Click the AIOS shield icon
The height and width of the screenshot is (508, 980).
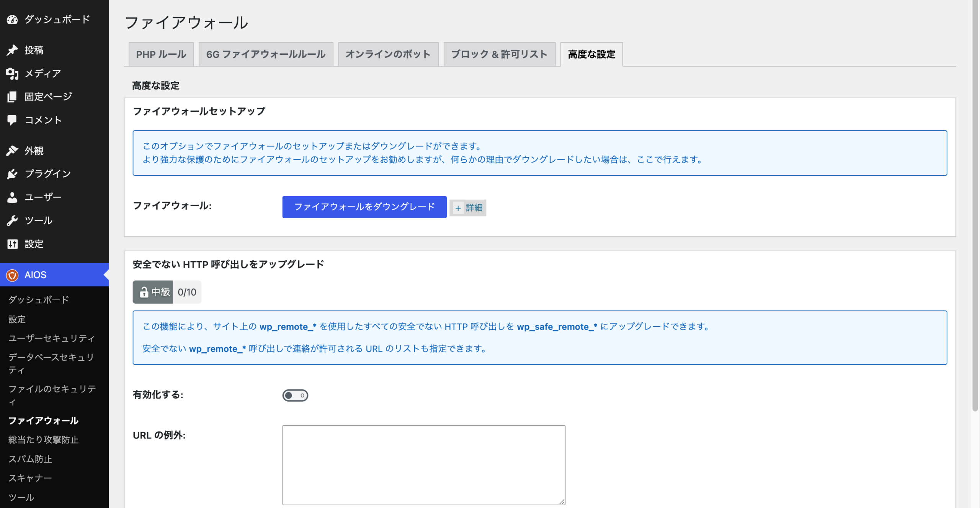click(x=12, y=275)
